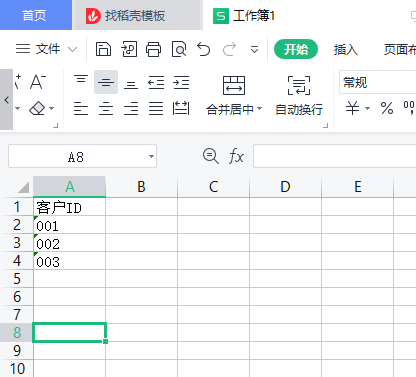Decrease indent icon
Screen dimensions: 416x377
pyautogui.click(x=156, y=82)
